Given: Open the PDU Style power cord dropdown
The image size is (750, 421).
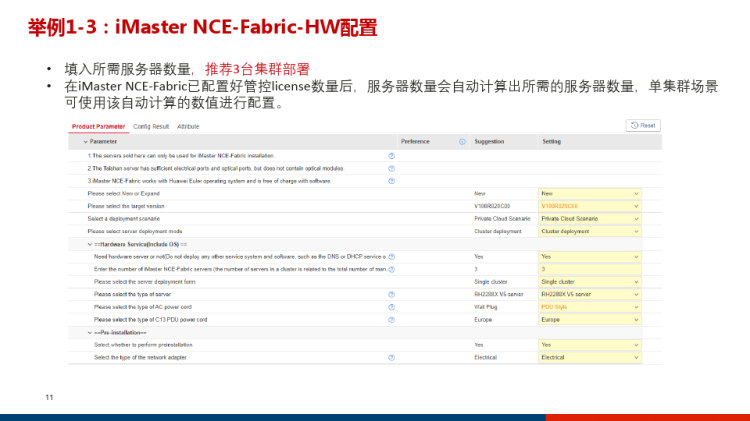Looking at the screenshot, I should [589, 307].
